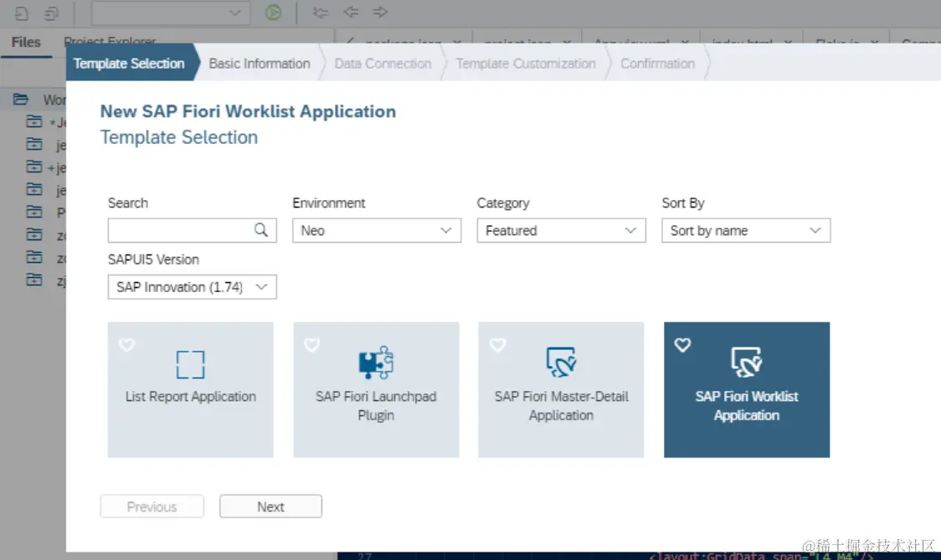Screen dimensions: 941x560
Task: Click the Previous button
Action: 152,506
